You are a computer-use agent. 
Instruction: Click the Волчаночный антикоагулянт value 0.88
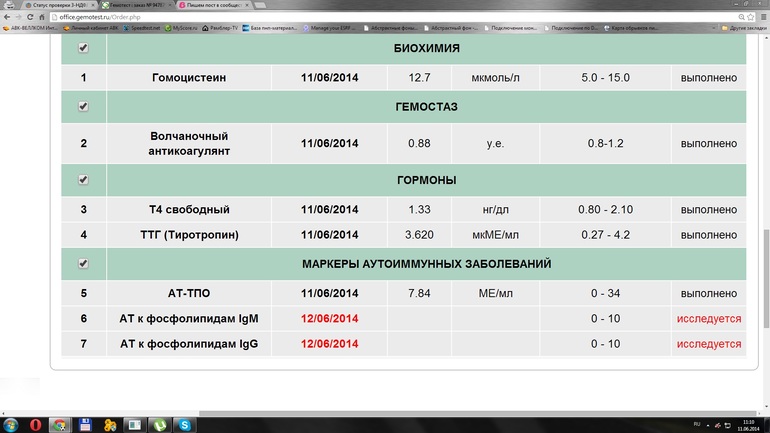419,143
